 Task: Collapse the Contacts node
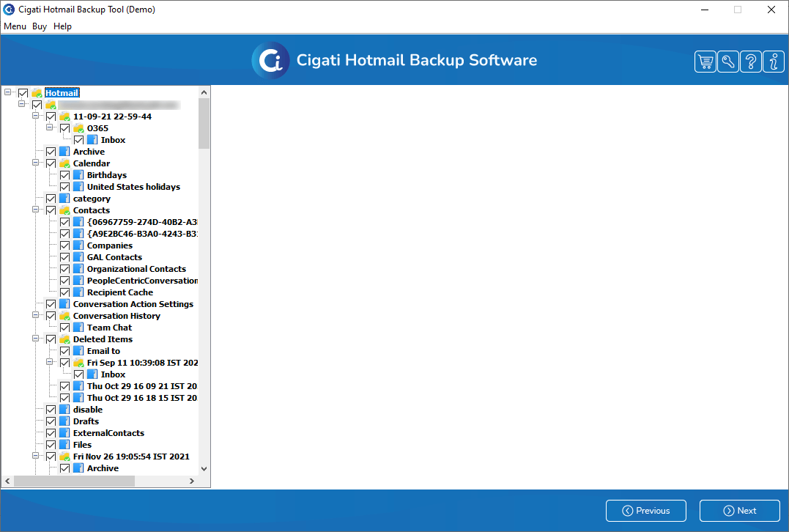point(36,210)
